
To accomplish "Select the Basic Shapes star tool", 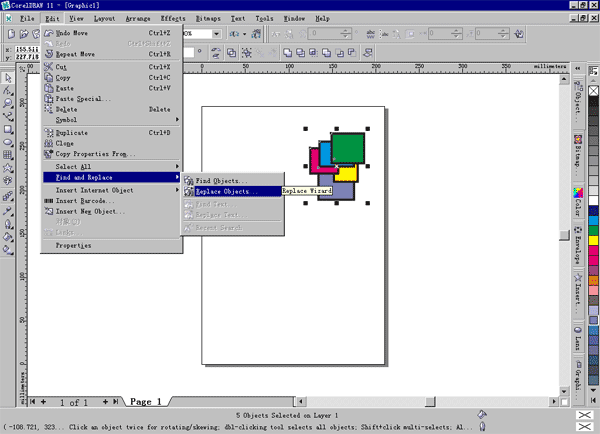I will click(x=8, y=168).
